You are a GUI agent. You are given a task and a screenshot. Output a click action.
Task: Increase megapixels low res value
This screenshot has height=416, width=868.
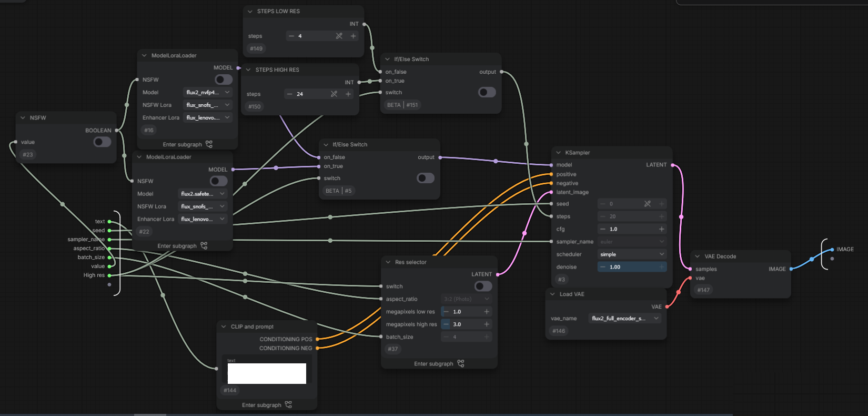point(487,312)
